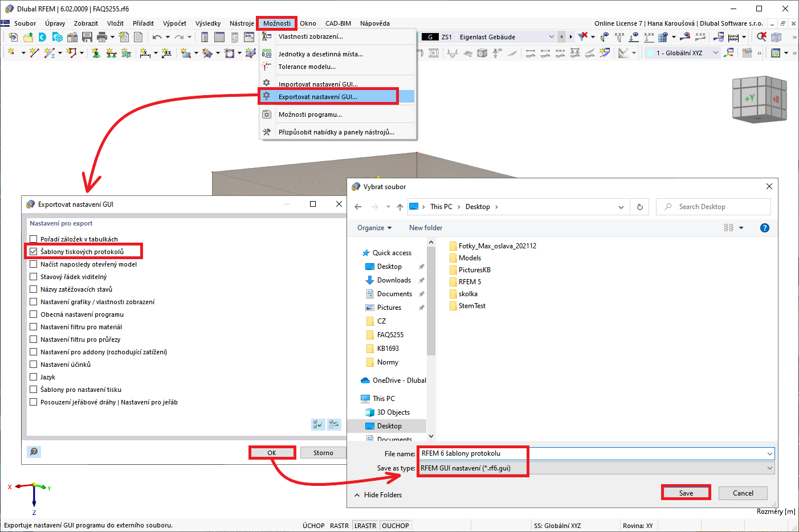Refresh the folder view in file dialog
Image resolution: width=799 pixels, height=532 pixels.
[x=640, y=207]
